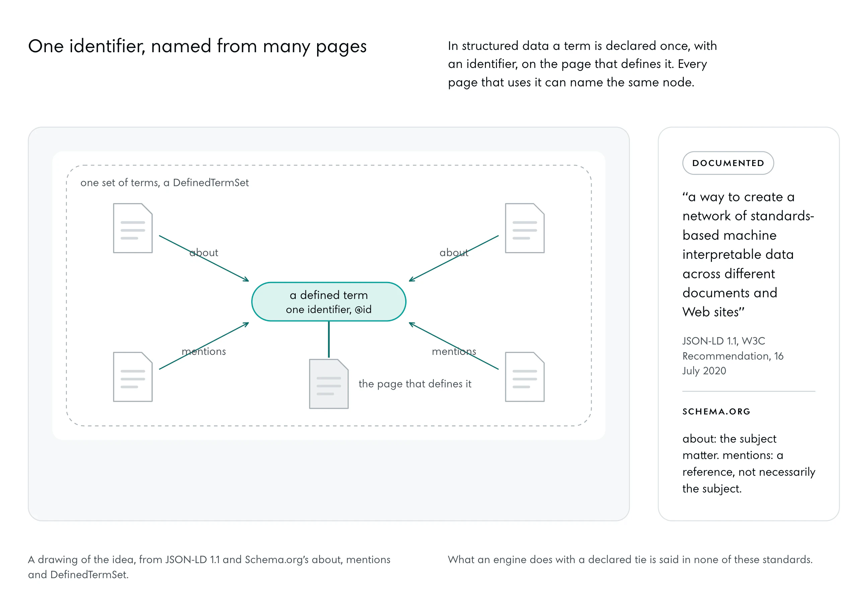Click the top-right document icon
Image resolution: width=868 pixels, height=614 pixels.
[x=524, y=228]
